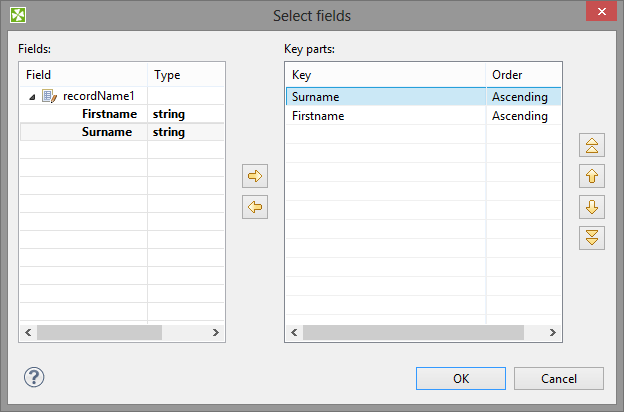Click the left arrow to remove key part

[256, 208]
